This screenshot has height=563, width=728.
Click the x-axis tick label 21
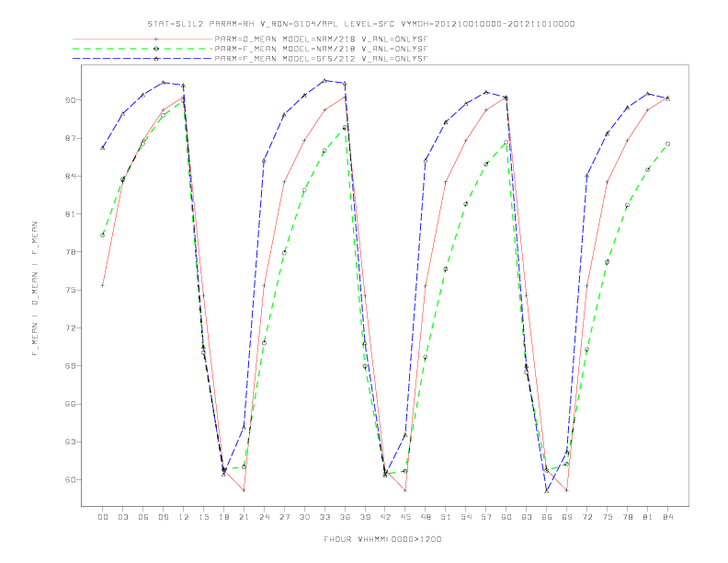pos(244,517)
